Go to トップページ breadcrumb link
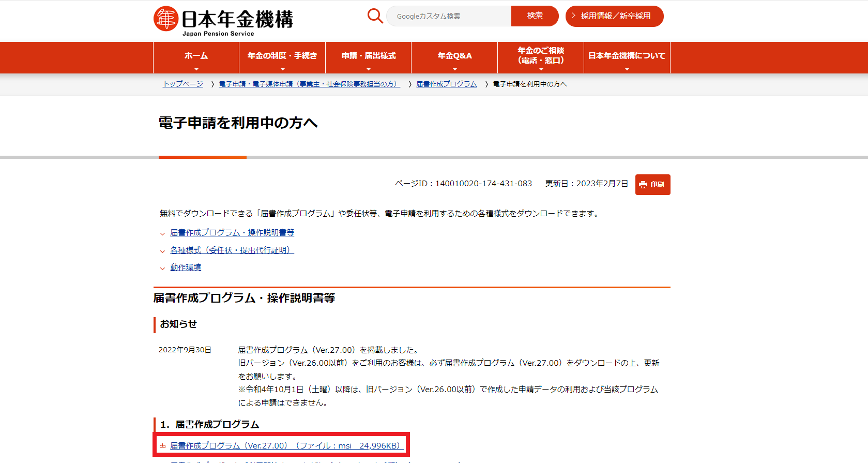This screenshot has width=868, height=463. [182, 84]
